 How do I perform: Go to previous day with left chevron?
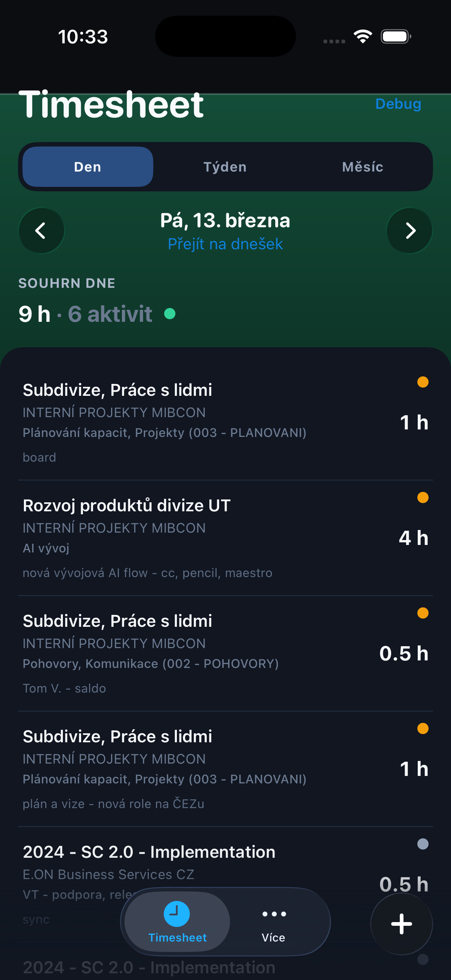(41, 231)
